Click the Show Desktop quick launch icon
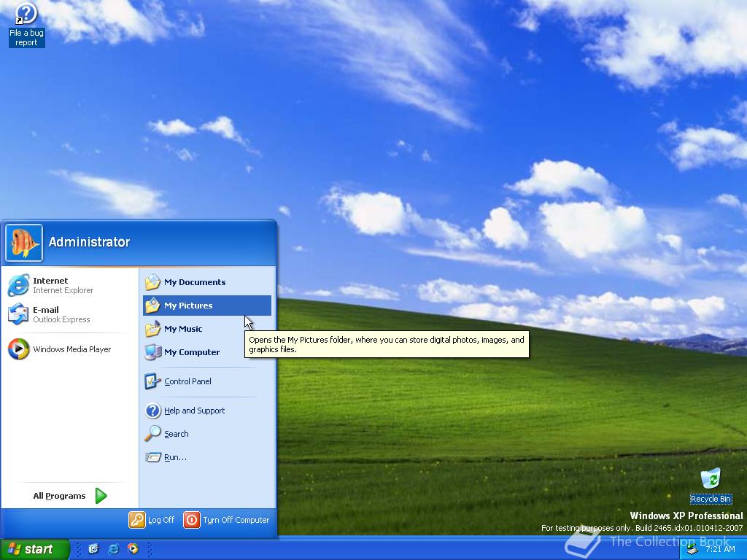The width and height of the screenshot is (747, 560). coord(93,549)
